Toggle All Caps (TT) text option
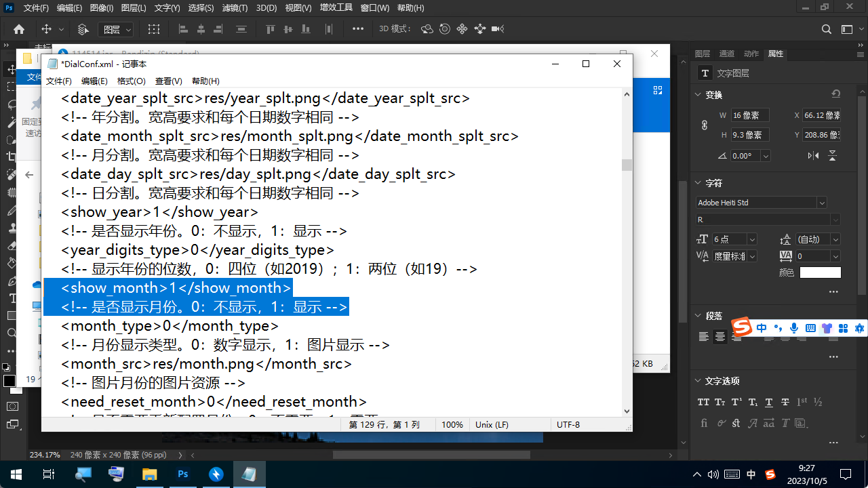This screenshot has width=868, height=488. coord(703,402)
